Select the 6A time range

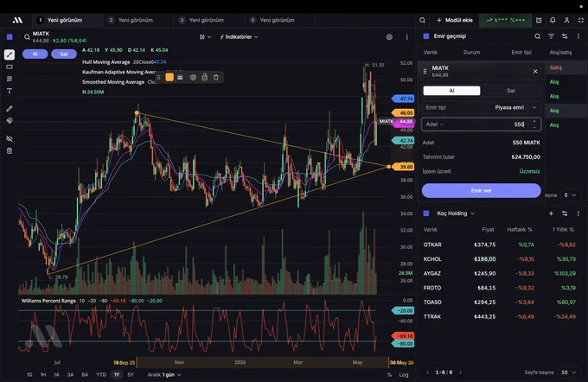85,374
